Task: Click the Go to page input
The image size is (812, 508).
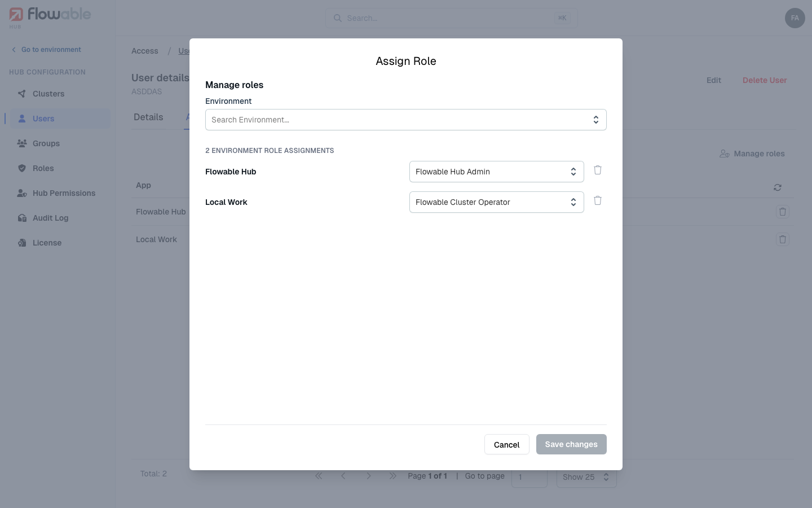Action: 529,477
